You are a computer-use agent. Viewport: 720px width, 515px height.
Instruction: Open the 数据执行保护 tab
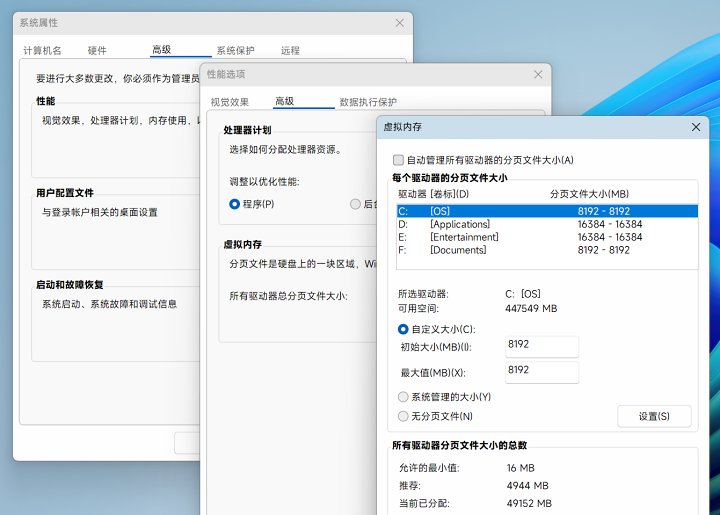coord(368,102)
